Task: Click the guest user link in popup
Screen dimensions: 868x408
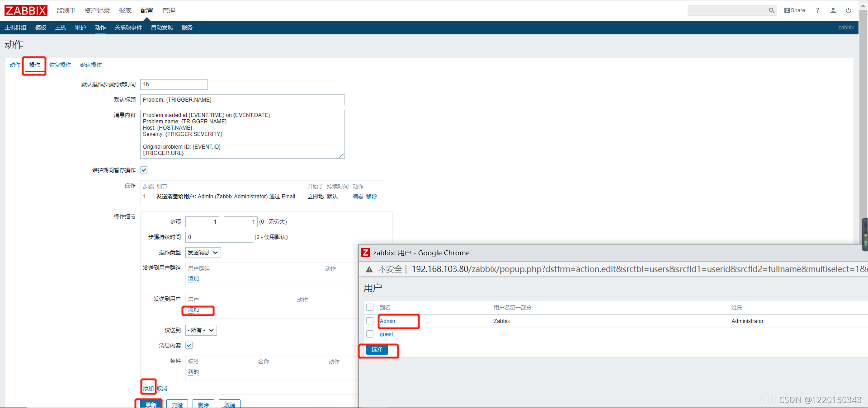Action: (x=387, y=334)
